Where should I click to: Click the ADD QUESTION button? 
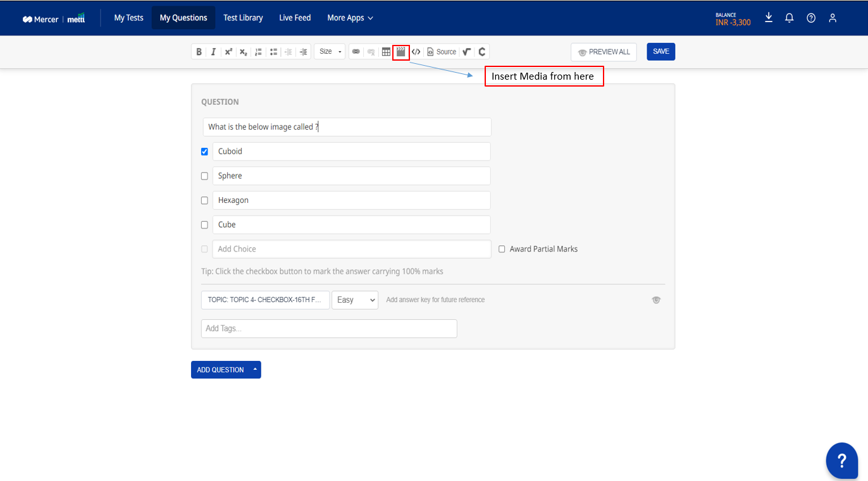pyautogui.click(x=220, y=370)
